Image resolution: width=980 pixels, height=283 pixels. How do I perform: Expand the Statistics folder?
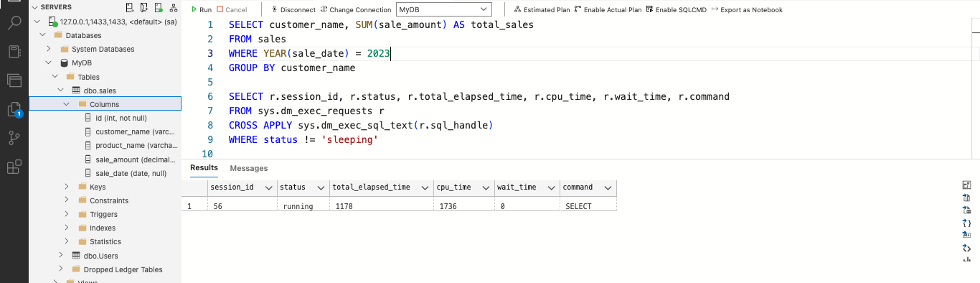(66, 241)
